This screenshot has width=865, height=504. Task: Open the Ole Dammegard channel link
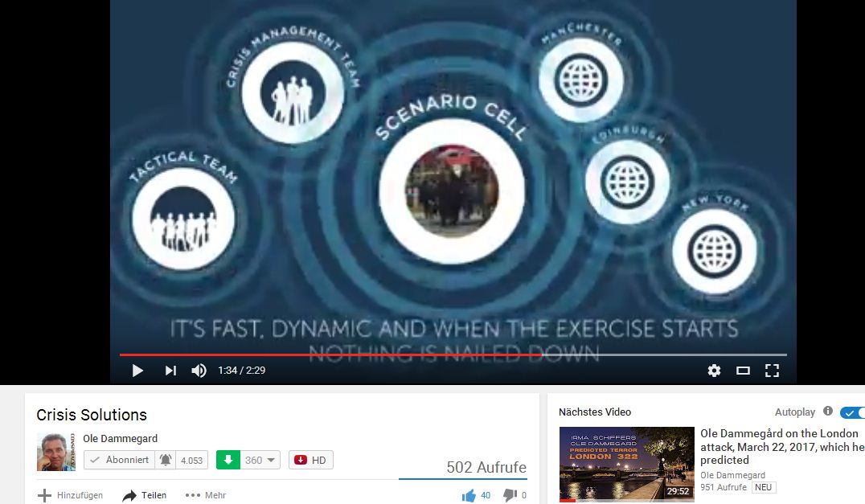(x=121, y=438)
